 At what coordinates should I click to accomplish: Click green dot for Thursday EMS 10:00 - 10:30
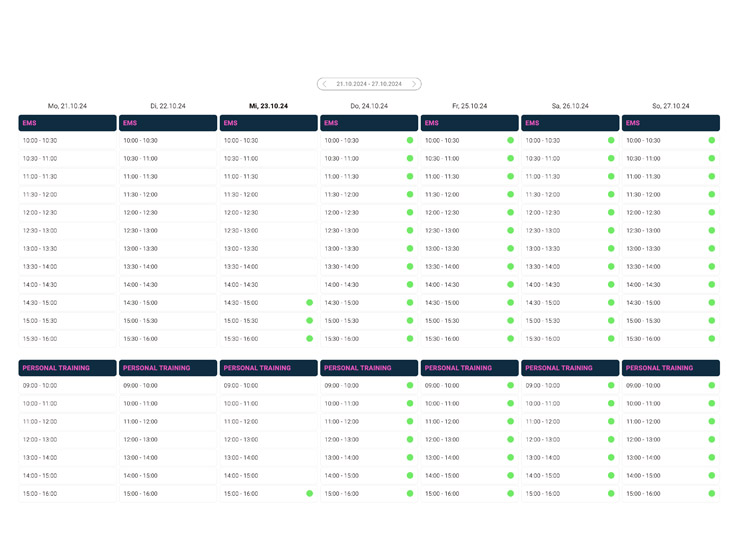(410, 140)
